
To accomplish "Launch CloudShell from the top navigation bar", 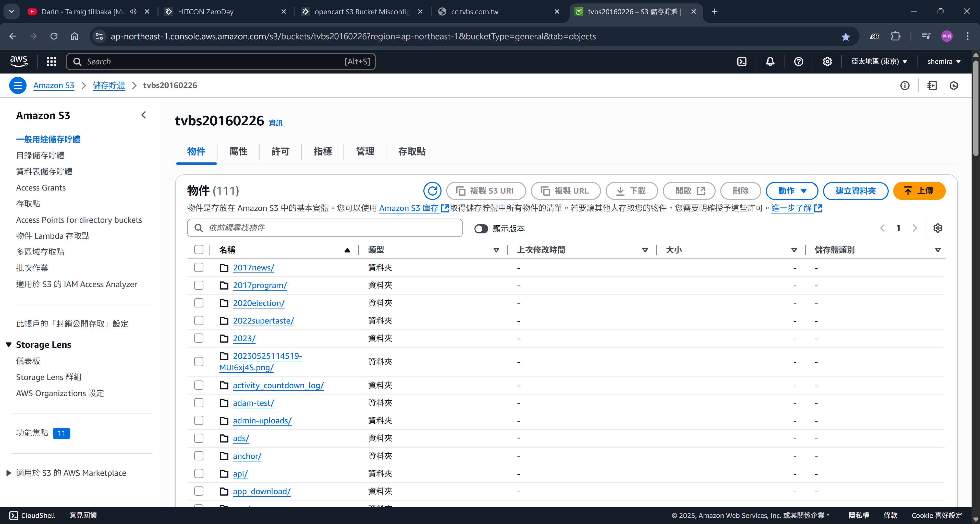I will (742, 62).
